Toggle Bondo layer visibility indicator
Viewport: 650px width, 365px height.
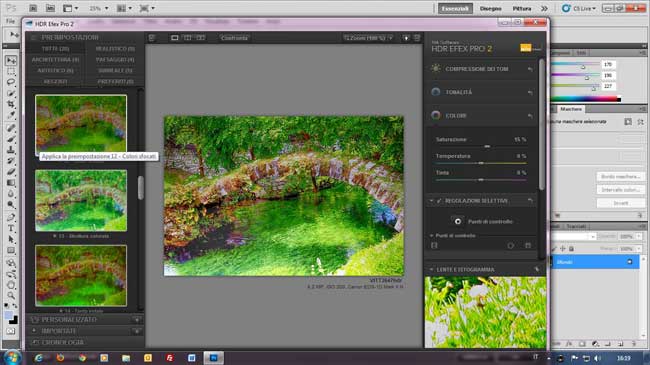point(630,262)
